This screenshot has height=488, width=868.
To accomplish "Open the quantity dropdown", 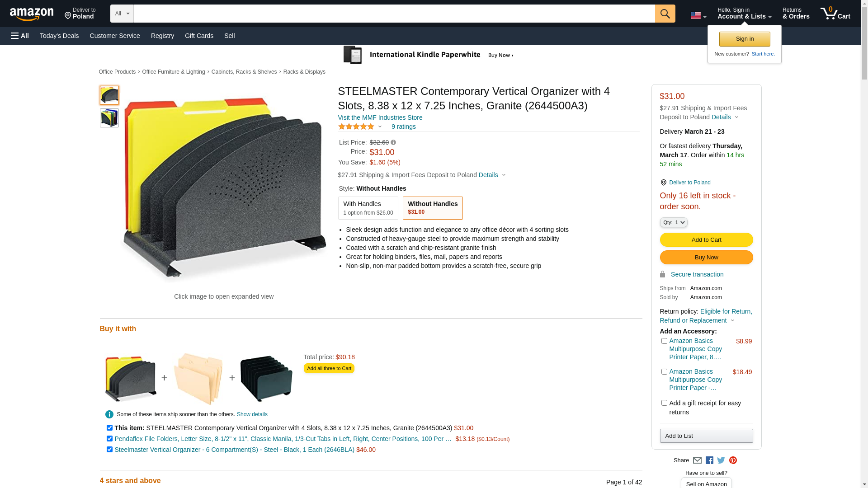I will point(674,222).
